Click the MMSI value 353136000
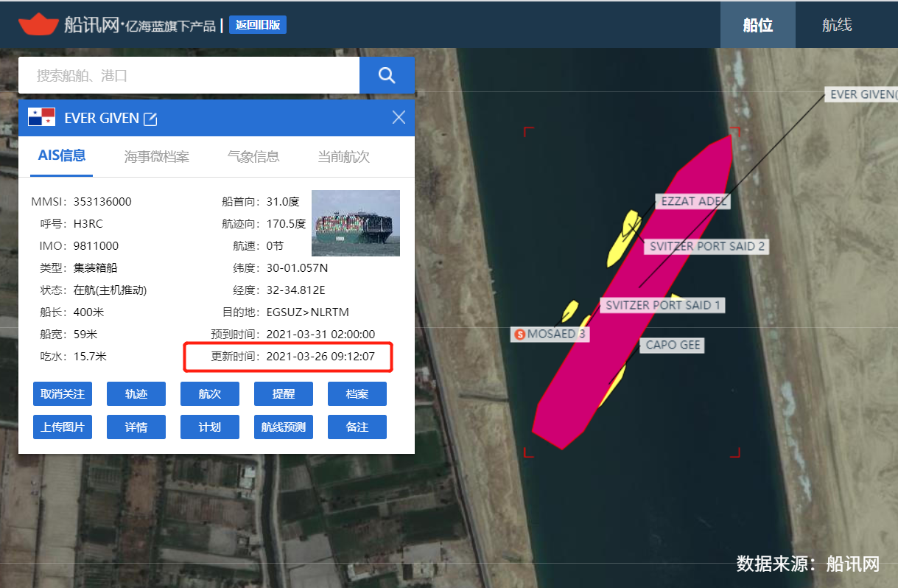The width and height of the screenshot is (898, 588). point(102,202)
